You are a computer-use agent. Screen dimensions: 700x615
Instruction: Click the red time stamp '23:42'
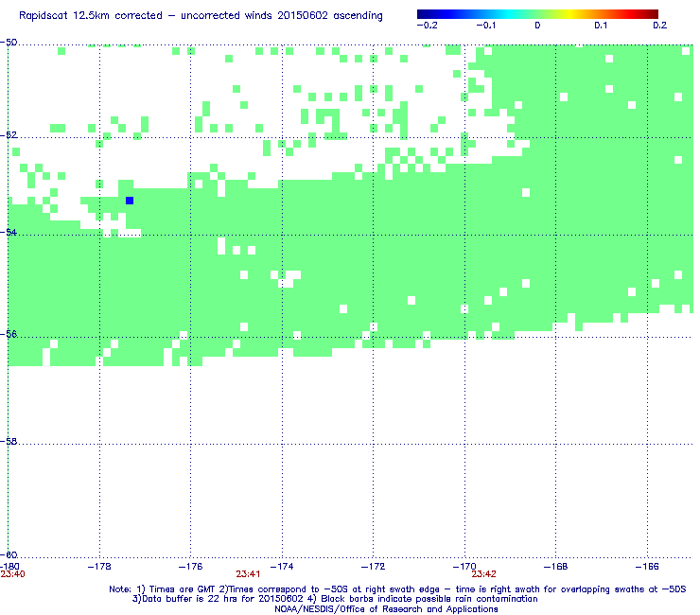pos(484,574)
